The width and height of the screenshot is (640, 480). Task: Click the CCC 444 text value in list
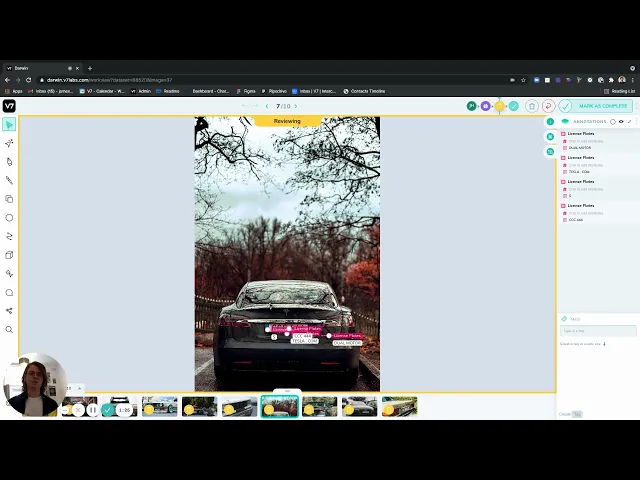[x=576, y=220]
